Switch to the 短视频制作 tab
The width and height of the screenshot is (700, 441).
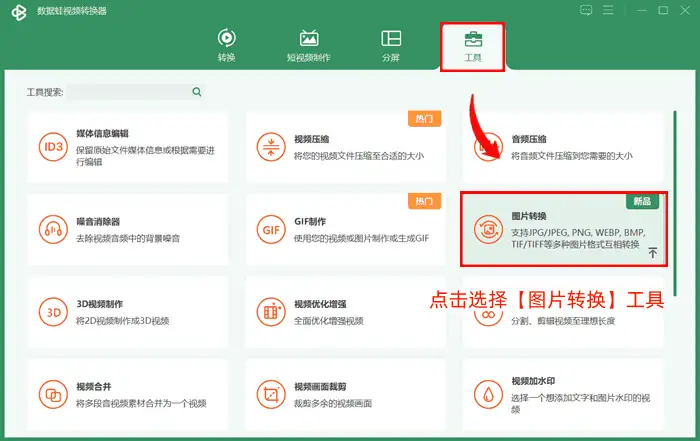(x=308, y=46)
